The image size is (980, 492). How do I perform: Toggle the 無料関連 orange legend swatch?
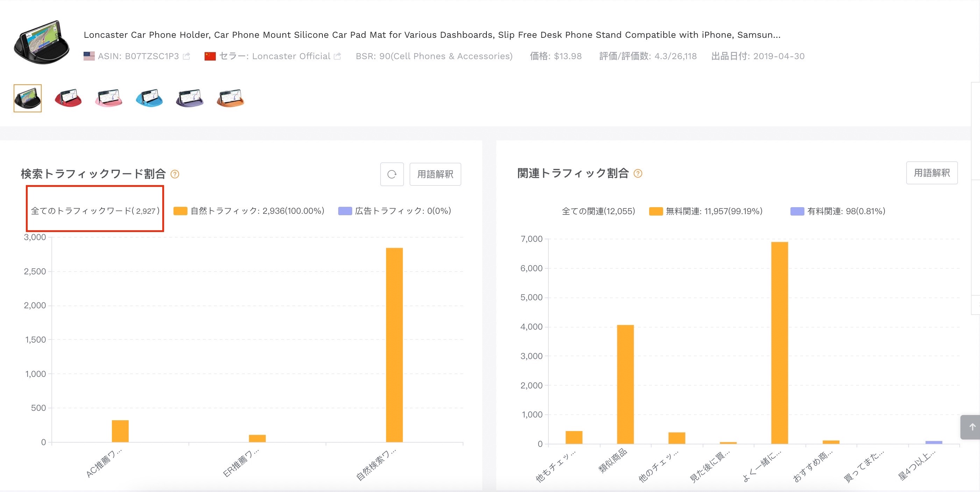point(656,211)
